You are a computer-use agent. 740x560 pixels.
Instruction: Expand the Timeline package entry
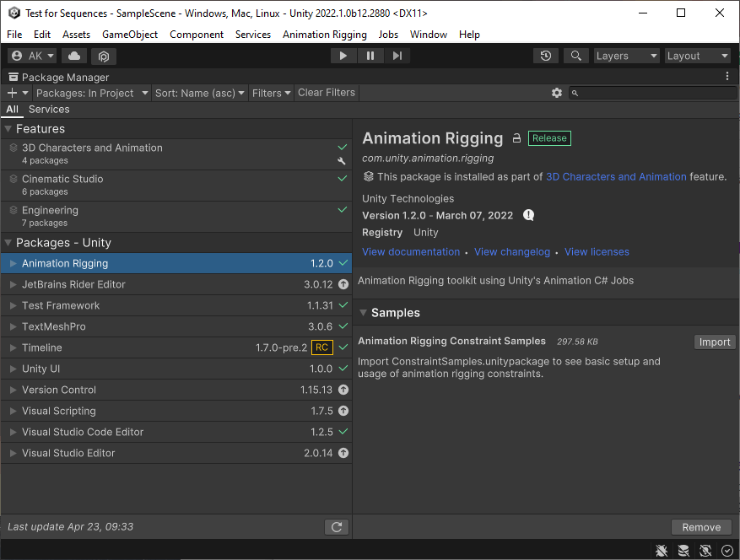(13, 347)
